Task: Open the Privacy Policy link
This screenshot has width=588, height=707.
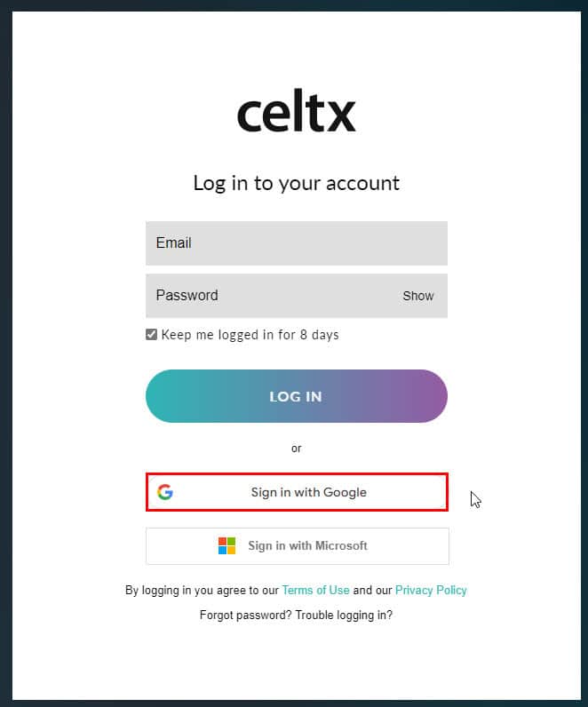Action: [431, 590]
